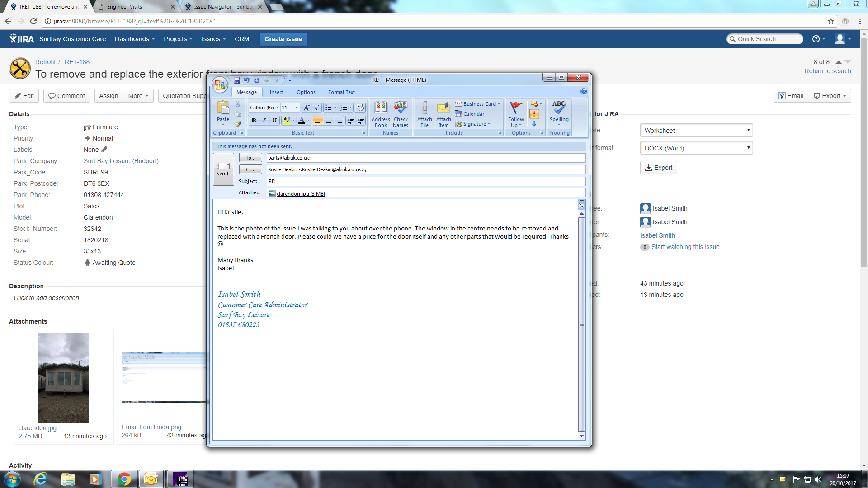
Task: Click the Attach Item envelope icon
Action: pyautogui.click(x=443, y=113)
